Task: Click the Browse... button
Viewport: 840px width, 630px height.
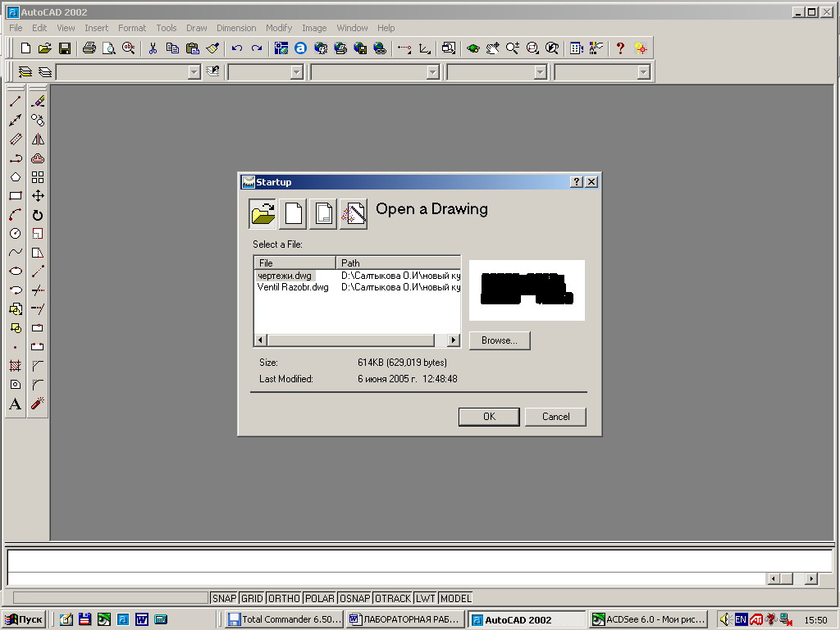Action: click(500, 340)
